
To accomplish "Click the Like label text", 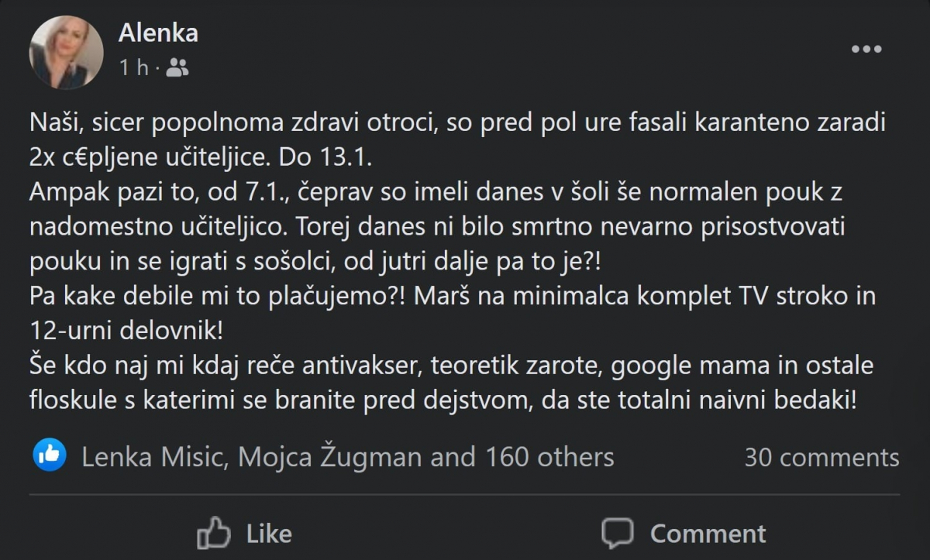I will pyautogui.click(x=269, y=533).
